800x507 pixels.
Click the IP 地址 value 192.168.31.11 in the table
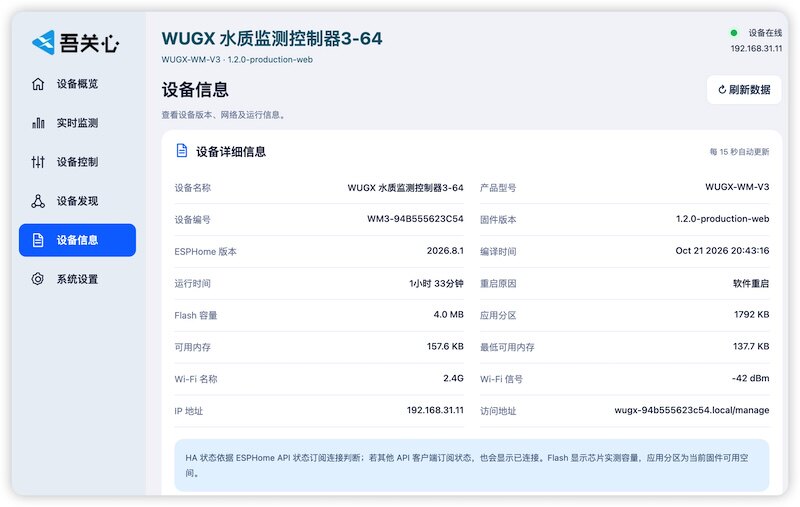pyautogui.click(x=435, y=410)
